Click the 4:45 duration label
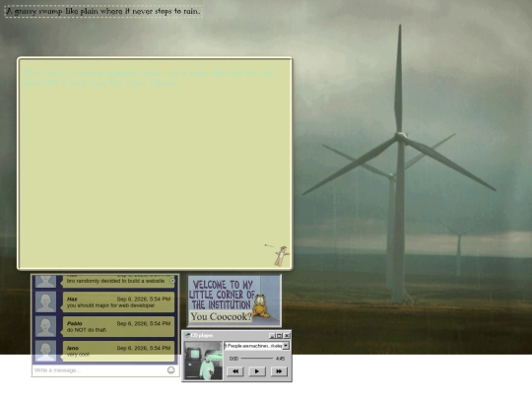This screenshot has width=532, height=399. coord(280,359)
